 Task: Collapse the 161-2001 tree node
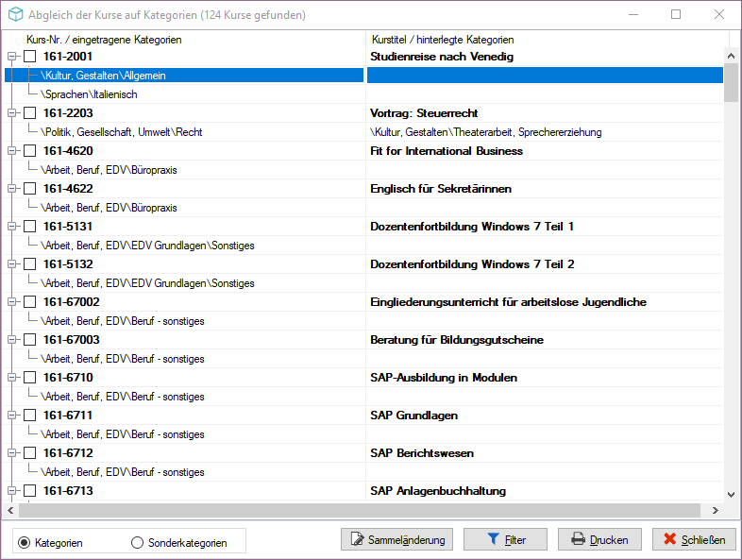[x=12, y=57]
